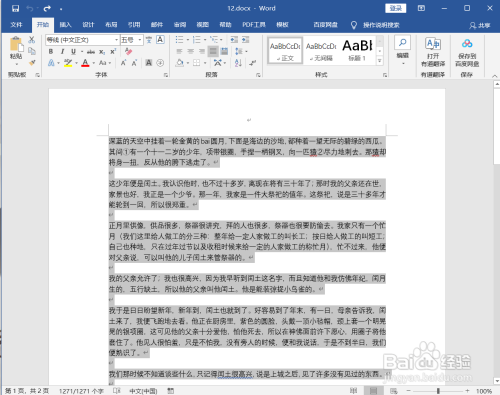Screen dimensions: 500x395
Task: Click the Shrink Font icon
Action: [x=134, y=63]
